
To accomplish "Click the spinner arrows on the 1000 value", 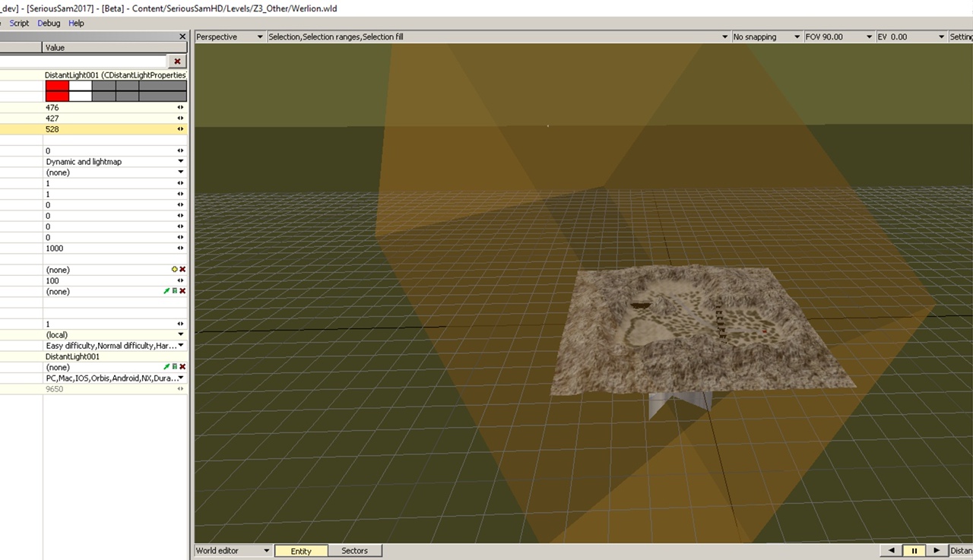I will point(181,248).
